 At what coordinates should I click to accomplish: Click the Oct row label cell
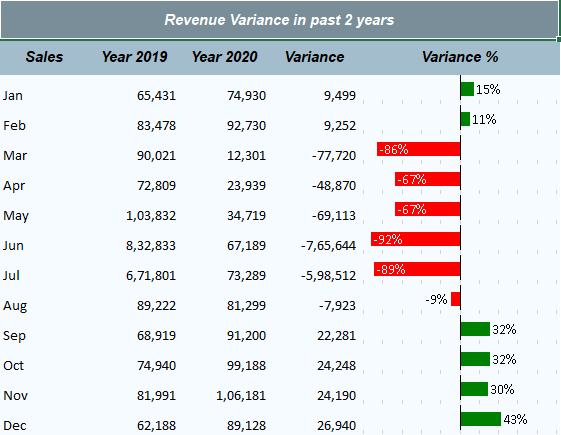14,366
